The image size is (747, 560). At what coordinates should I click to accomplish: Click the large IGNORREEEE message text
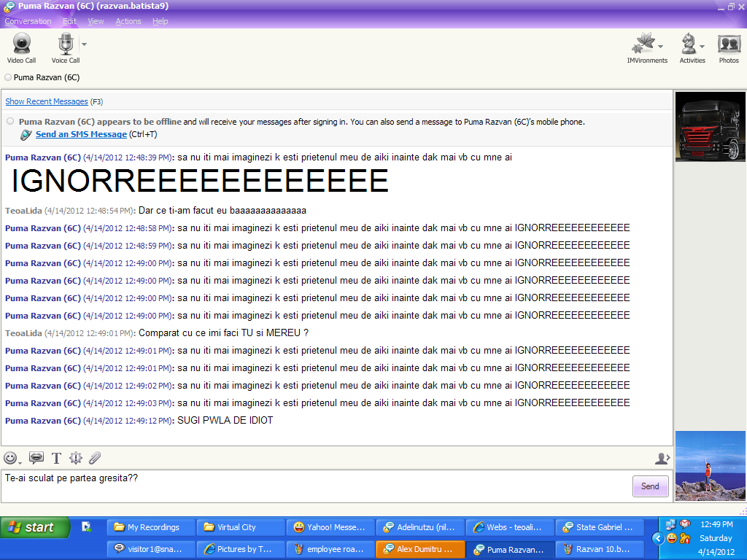pyautogui.click(x=200, y=181)
